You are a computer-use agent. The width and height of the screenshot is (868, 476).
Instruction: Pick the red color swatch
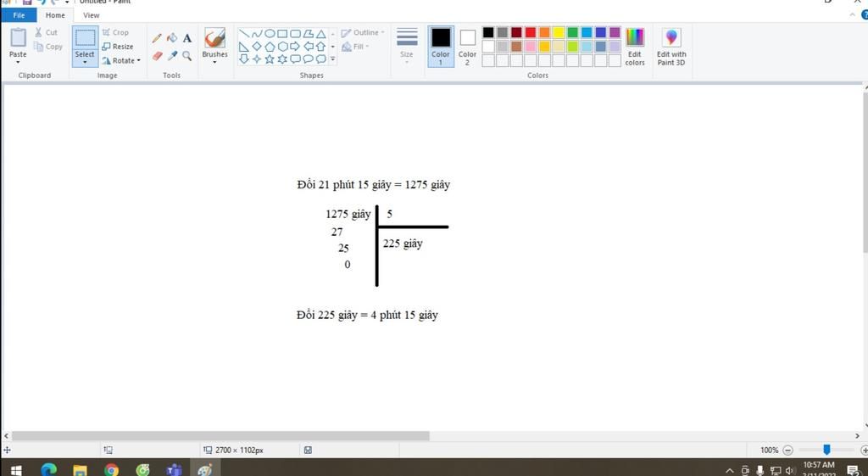pyautogui.click(x=531, y=32)
